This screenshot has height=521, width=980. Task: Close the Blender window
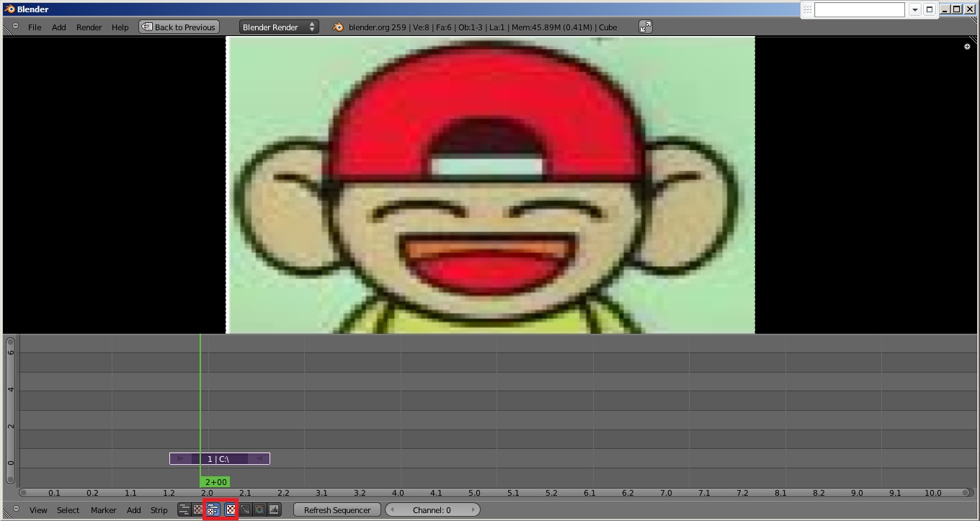tap(969, 9)
